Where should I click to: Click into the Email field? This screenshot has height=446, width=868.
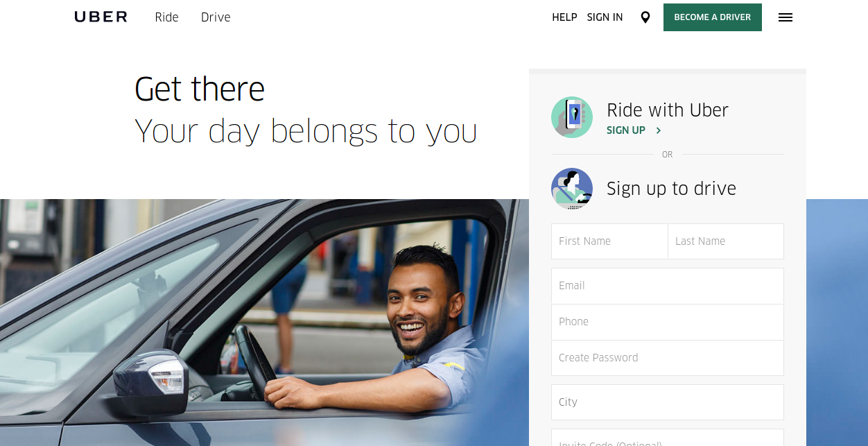tap(668, 286)
